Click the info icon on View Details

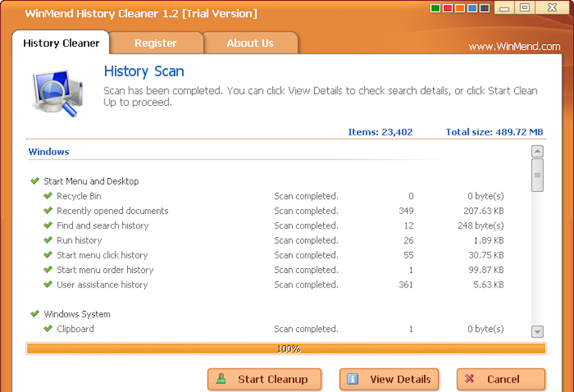(352, 379)
